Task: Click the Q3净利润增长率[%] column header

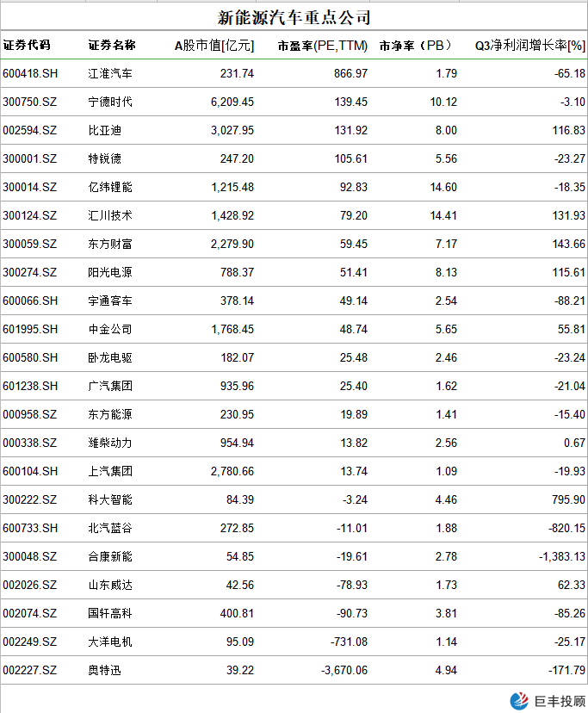Action: (530, 46)
